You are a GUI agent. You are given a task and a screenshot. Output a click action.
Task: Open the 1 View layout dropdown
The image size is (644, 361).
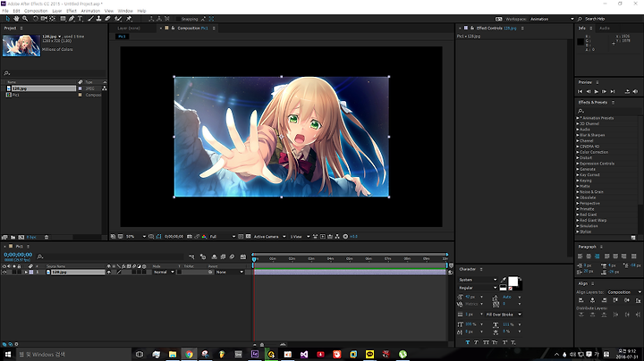(300, 237)
